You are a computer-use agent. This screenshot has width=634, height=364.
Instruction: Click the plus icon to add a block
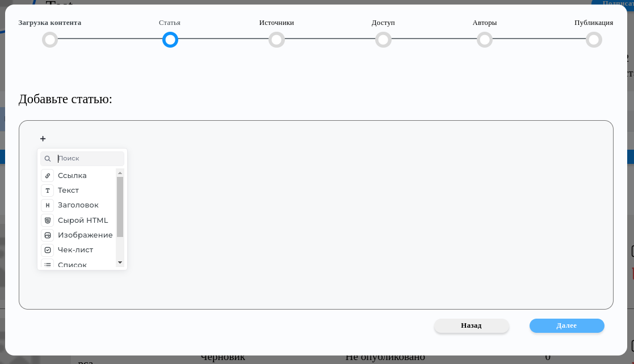pyautogui.click(x=43, y=138)
